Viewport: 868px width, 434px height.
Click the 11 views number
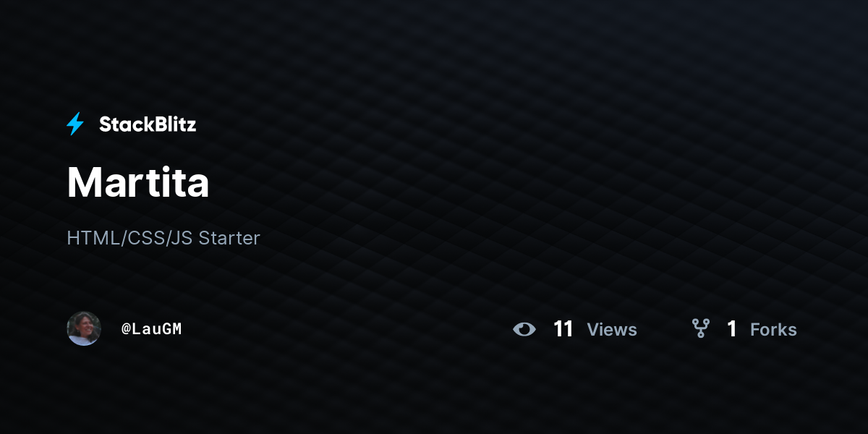563,329
